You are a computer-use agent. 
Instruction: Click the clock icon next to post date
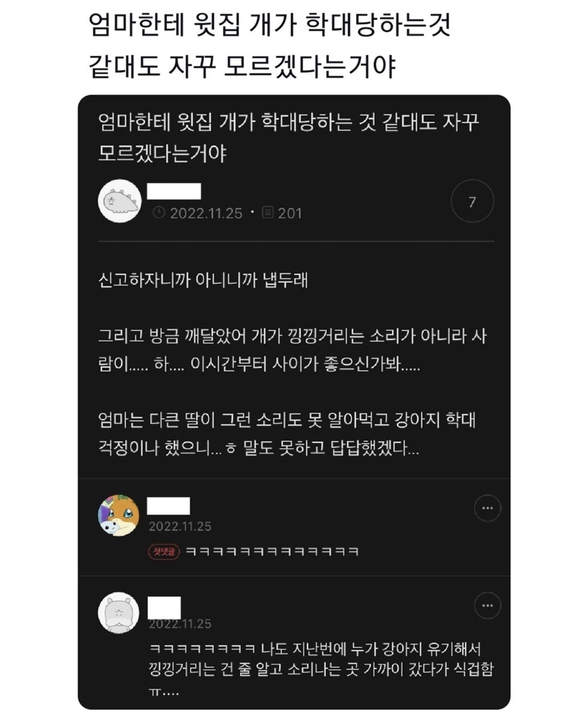[x=159, y=213]
